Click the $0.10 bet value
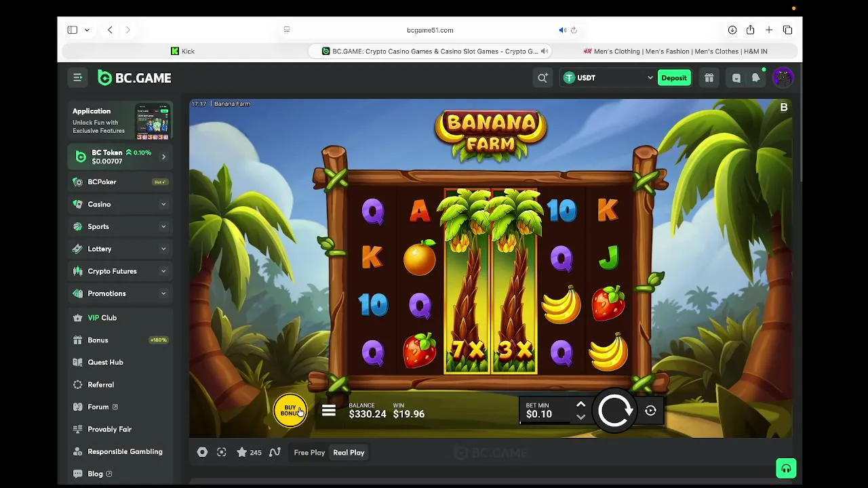The width and height of the screenshot is (868, 488). pos(539,414)
